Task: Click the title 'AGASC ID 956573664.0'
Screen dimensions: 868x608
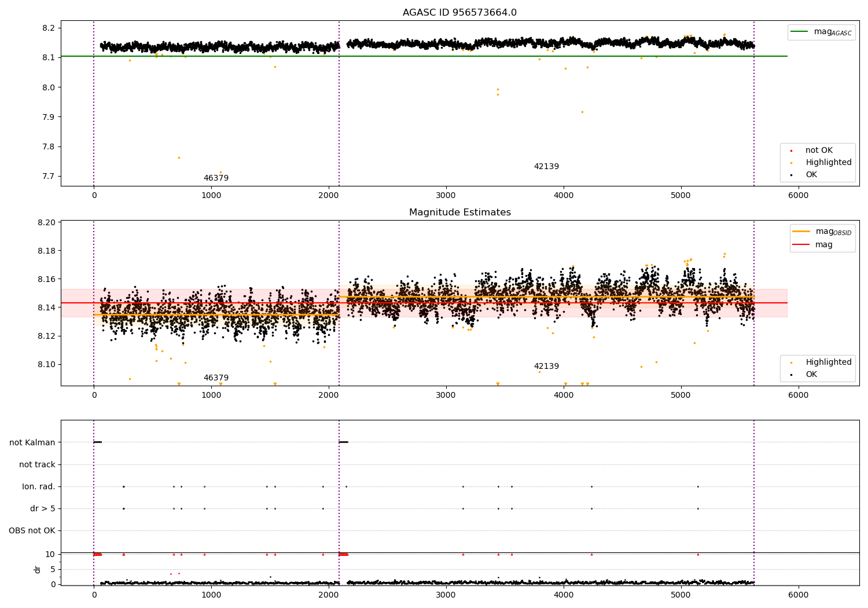Action: point(459,13)
